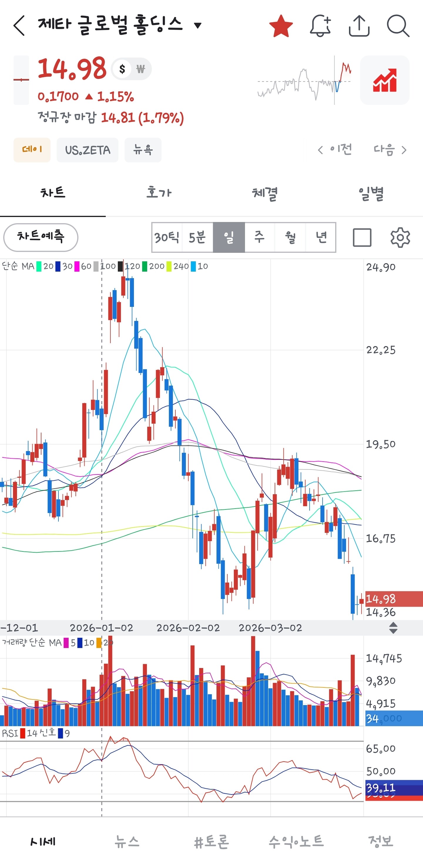The image size is (423, 868).
Task: Add a price alert with bell icon
Action: (x=320, y=26)
